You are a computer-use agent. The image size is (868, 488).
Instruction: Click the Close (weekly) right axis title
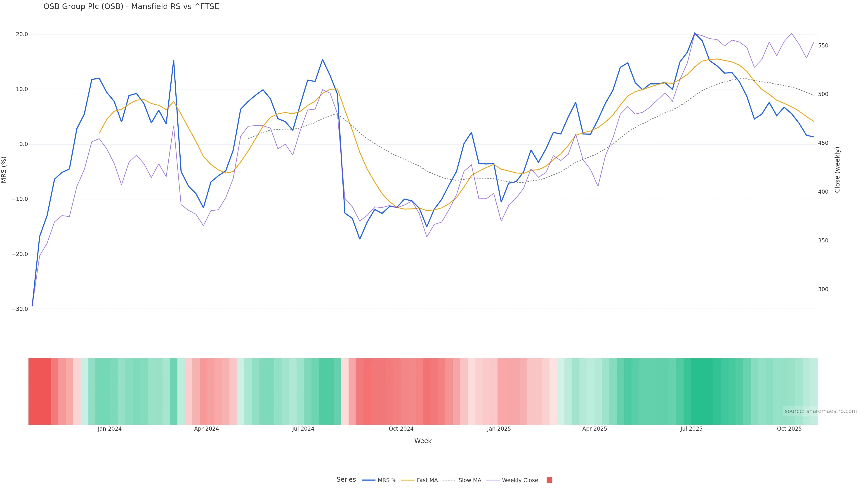coord(837,169)
